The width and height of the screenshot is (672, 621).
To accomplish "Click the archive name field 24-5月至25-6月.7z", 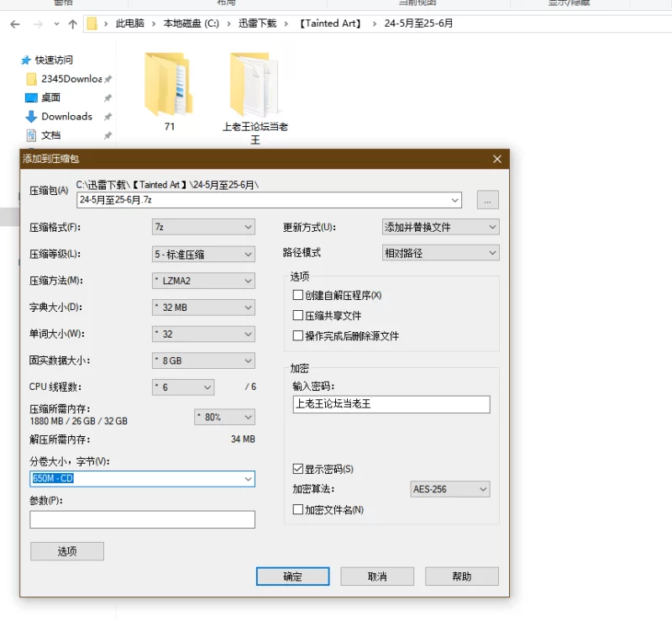I will point(269,200).
